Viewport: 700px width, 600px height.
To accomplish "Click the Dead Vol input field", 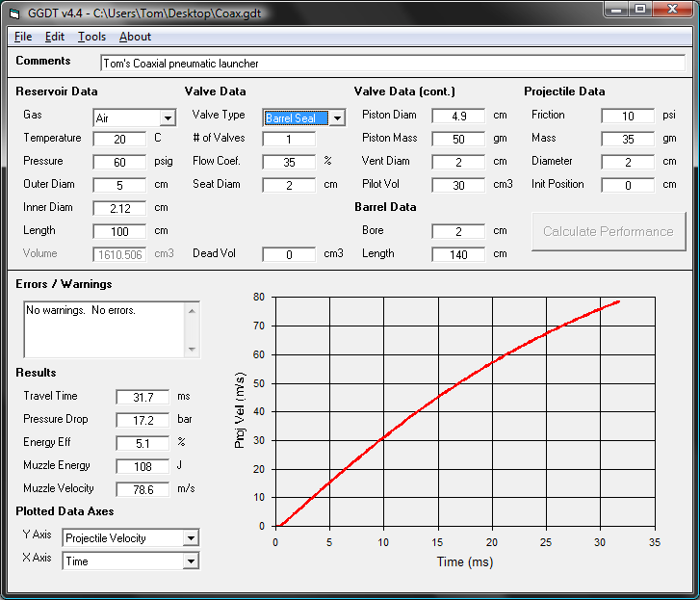I will coord(289,254).
